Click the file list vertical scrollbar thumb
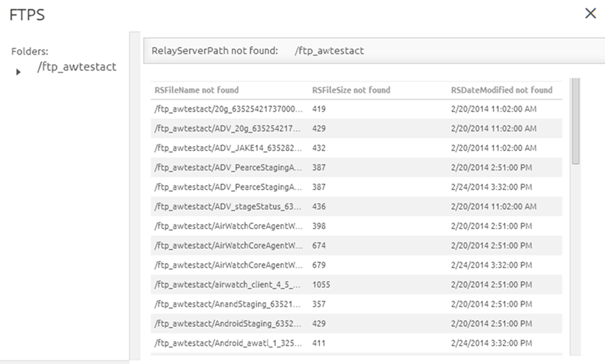 coord(575,121)
